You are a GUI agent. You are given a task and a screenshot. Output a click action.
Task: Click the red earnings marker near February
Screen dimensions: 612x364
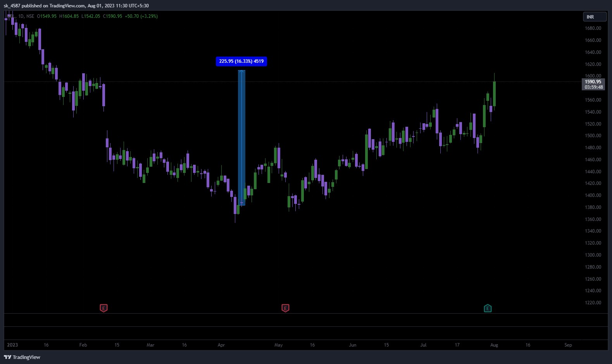coord(103,308)
